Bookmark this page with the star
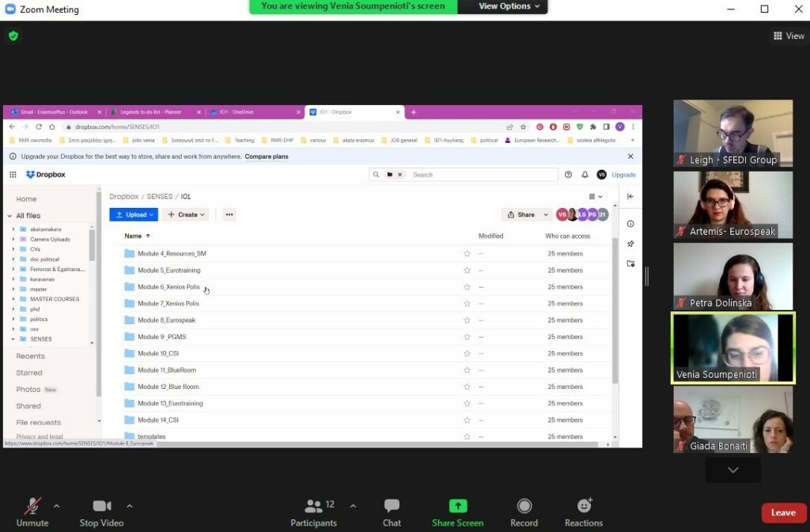Image resolution: width=810 pixels, height=532 pixels. (x=524, y=127)
